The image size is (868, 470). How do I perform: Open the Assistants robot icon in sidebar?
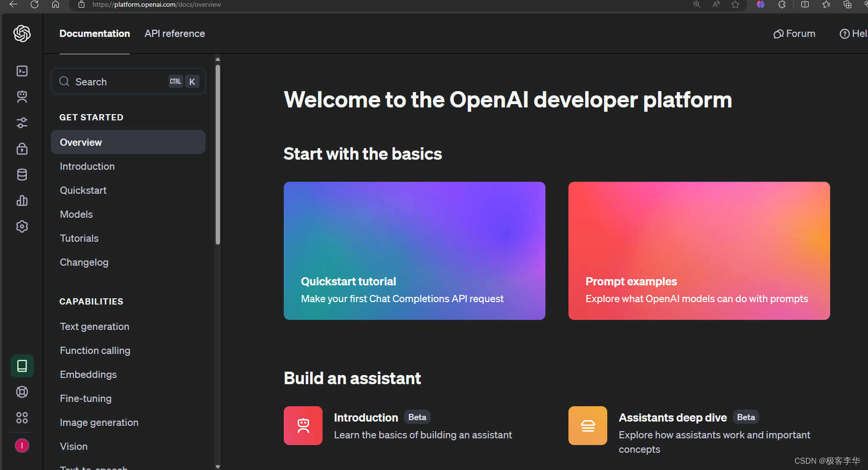[x=22, y=97]
